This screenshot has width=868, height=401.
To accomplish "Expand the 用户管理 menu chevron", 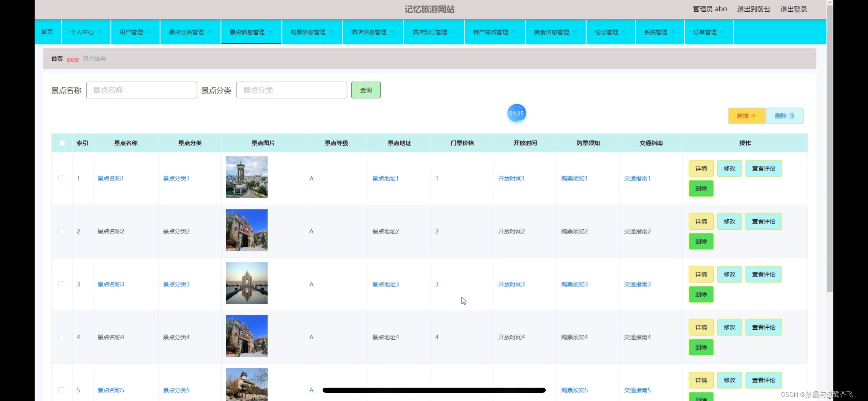I will click(149, 32).
